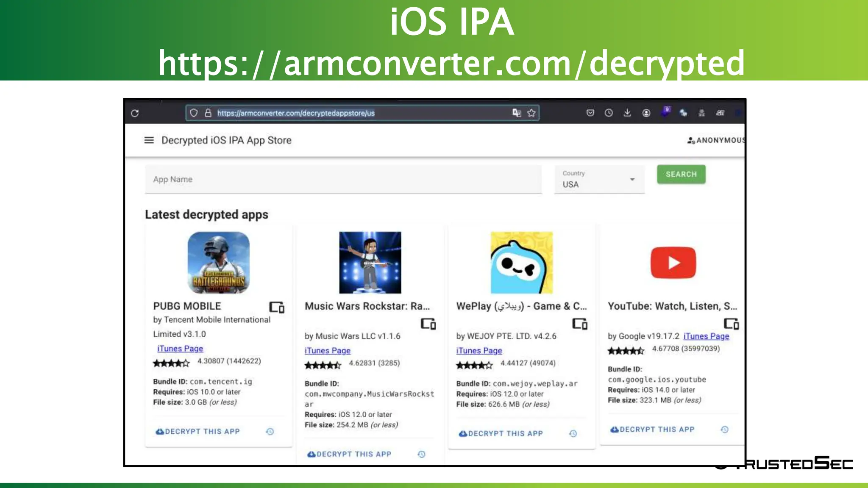Click the Latest decrypted apps heading
This screenshot has height=488, width=868.
206,215
